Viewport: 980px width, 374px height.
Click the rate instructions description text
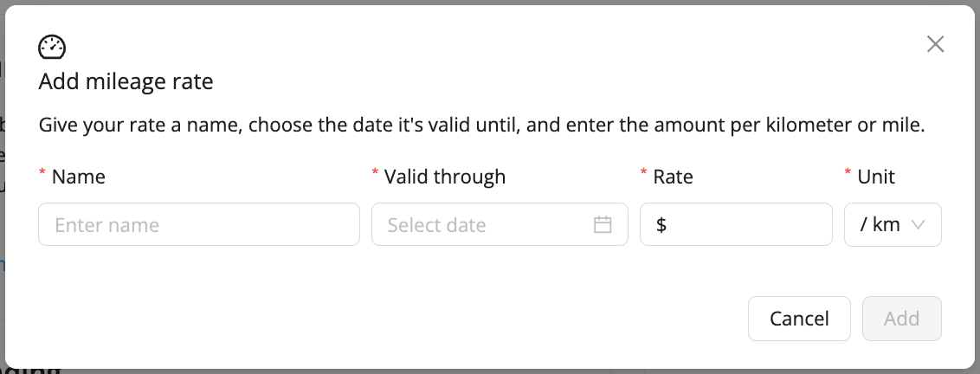(482, 126)
